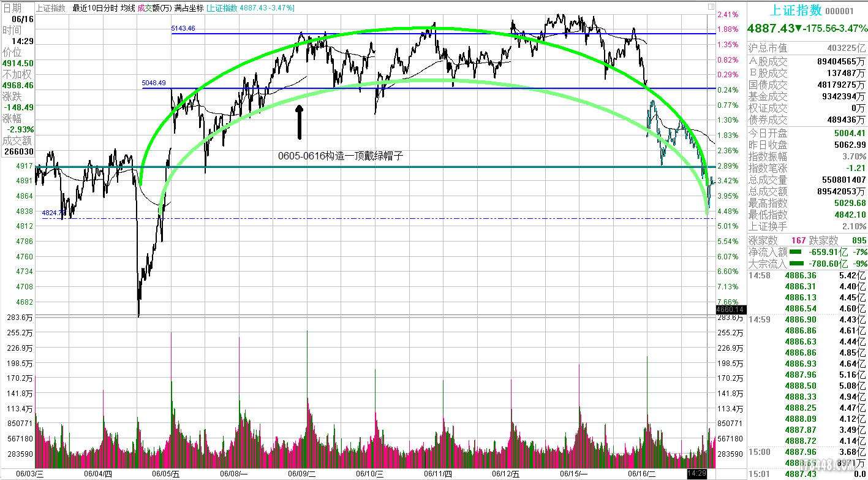Click the 14:59 tick time entry
This screenshot has width=868, height=480.
pyautogui.click(x=760, y=320)
